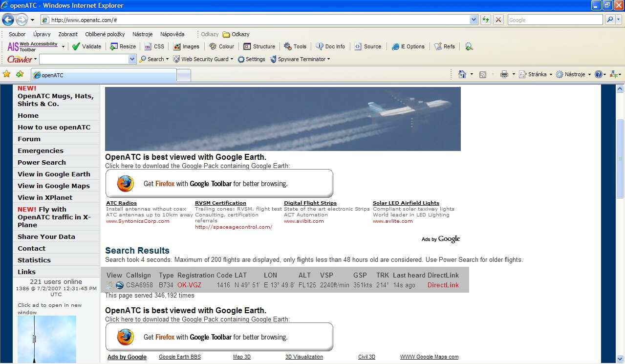Open the CSS tool in accessibility toolbar
625x364 pixels.
tap(154, 46)
